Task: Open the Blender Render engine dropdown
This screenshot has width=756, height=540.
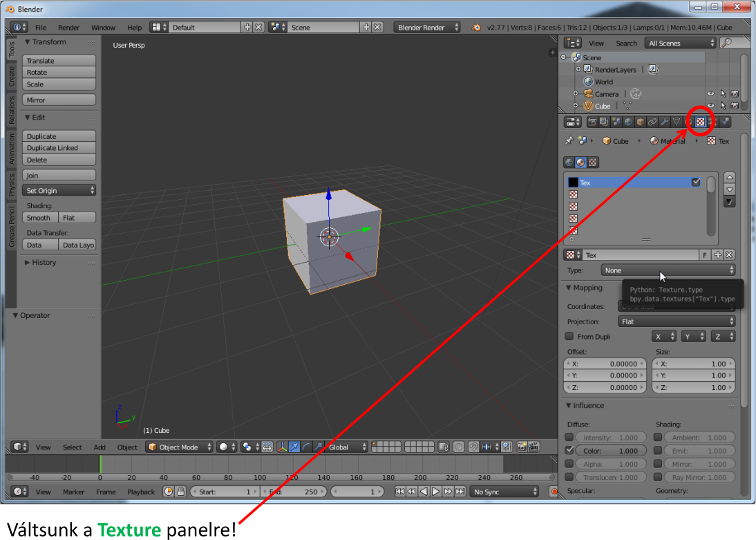Action: point(427,28)
